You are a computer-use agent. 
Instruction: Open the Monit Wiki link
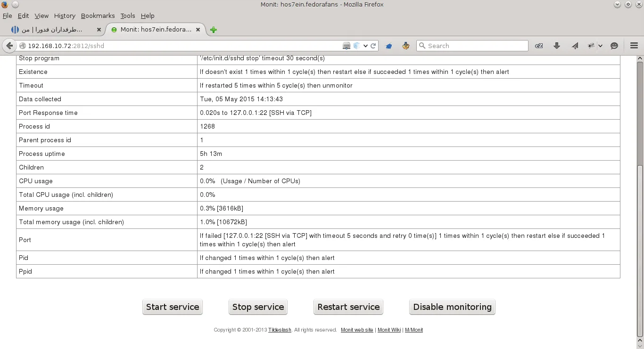click(x=389, y=330)
